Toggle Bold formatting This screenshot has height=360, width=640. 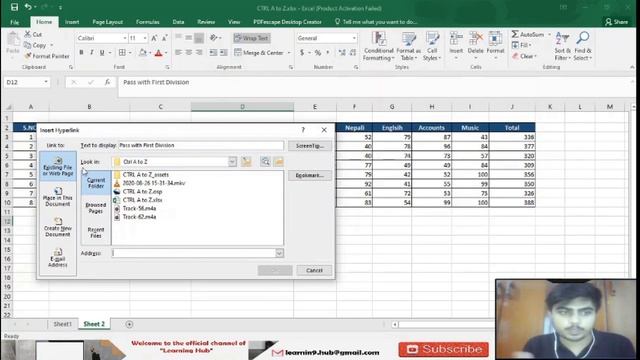pyautogui.click(x=81, y=53)
